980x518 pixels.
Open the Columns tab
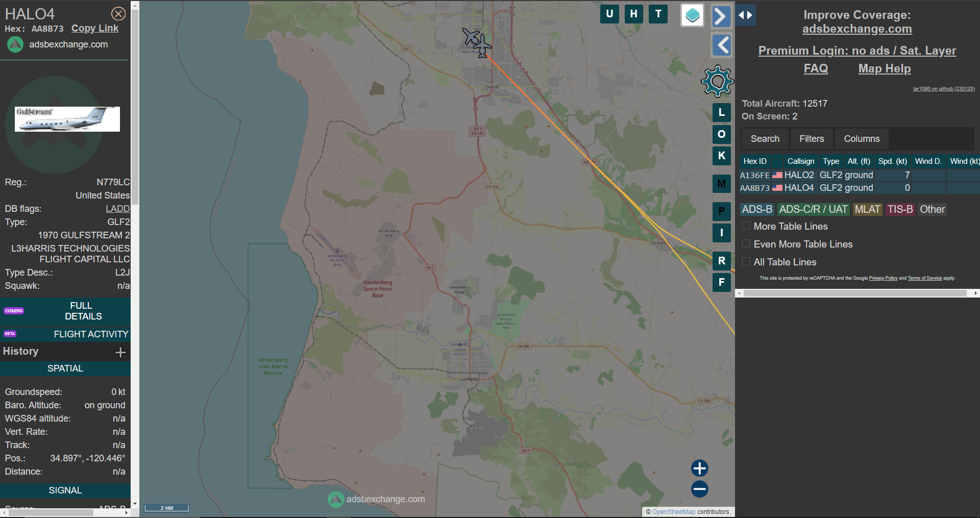[862, 139]
